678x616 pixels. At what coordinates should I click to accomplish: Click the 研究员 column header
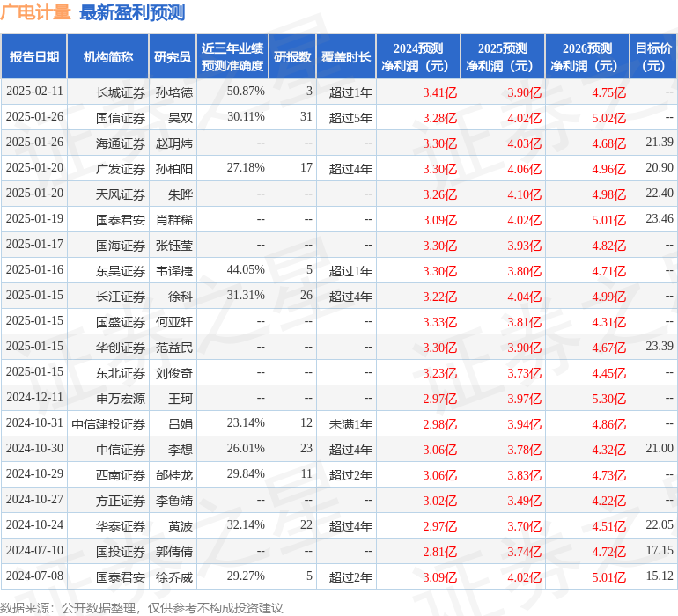[x=173, y=56]
